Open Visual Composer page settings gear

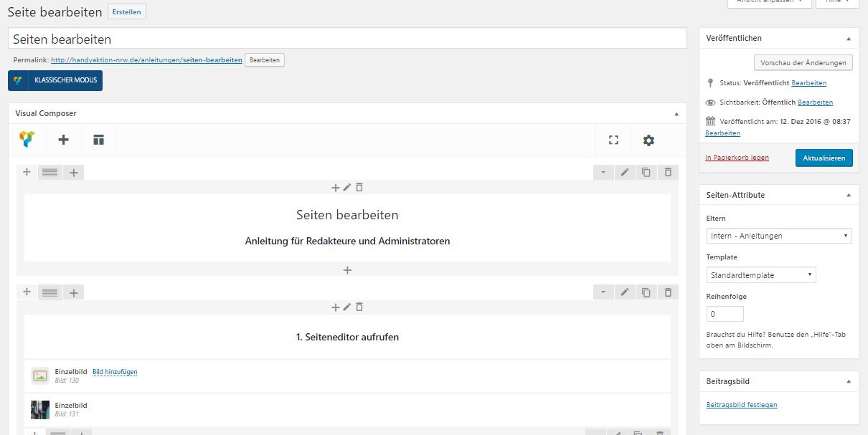648,140
